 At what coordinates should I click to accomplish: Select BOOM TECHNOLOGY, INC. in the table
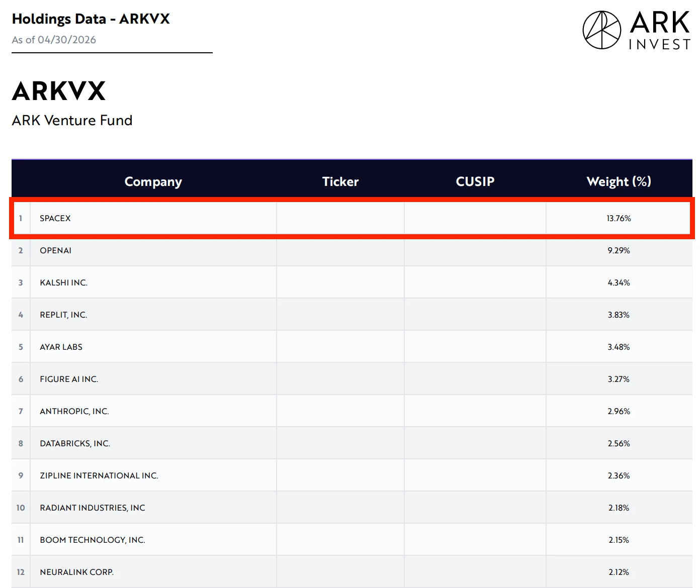pos(93,540)
